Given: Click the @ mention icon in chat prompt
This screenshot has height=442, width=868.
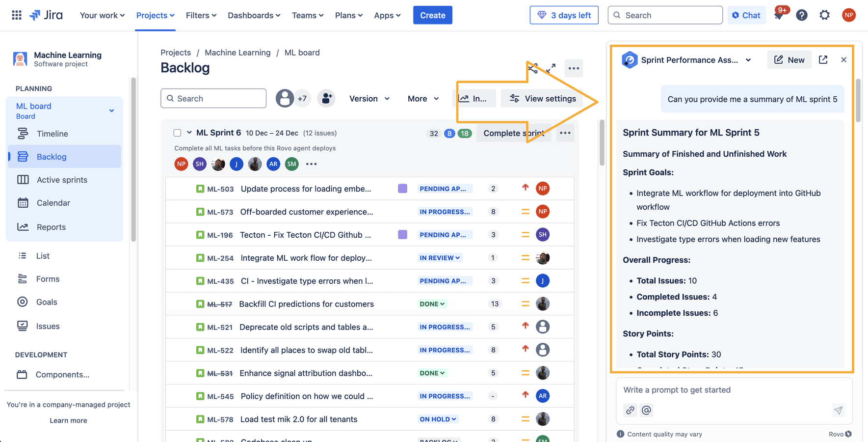Looking at the screenshot, I should point(646,410).
